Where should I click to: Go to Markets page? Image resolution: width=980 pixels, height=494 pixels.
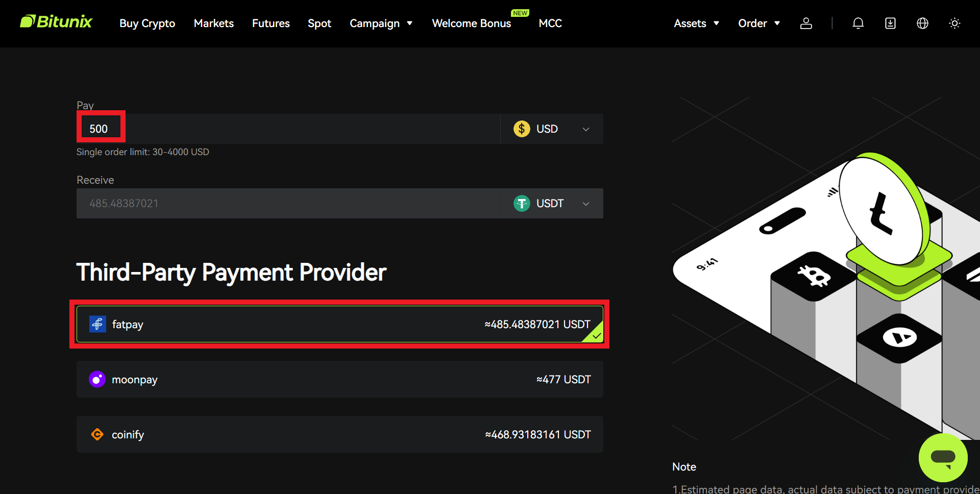tap(214, 23)
